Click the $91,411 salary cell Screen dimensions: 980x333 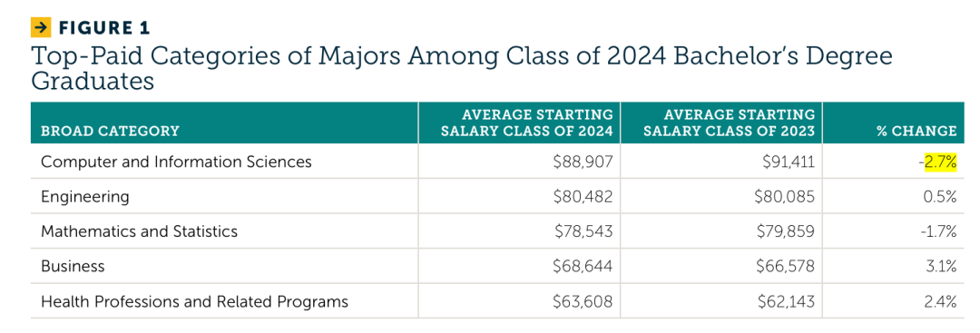coord(786,162)
